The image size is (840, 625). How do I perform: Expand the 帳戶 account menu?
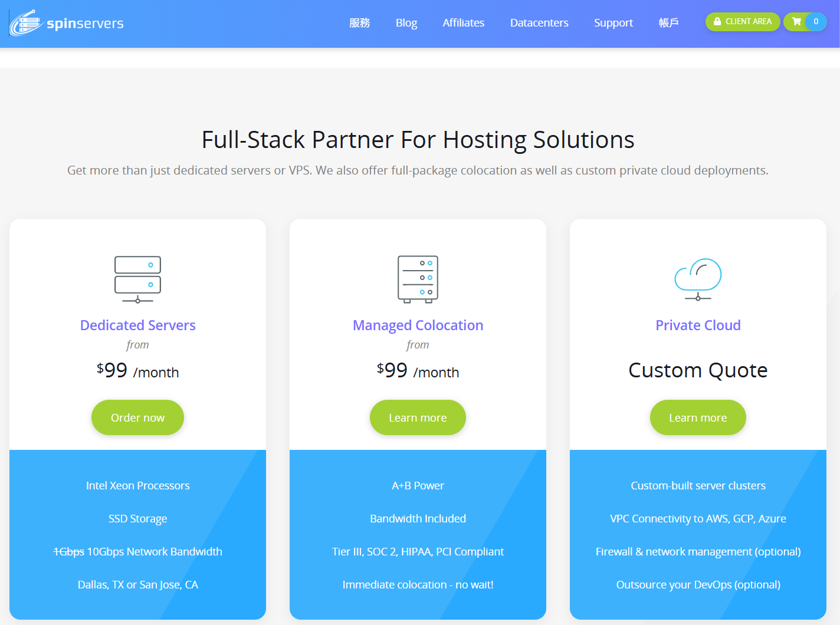668,23
